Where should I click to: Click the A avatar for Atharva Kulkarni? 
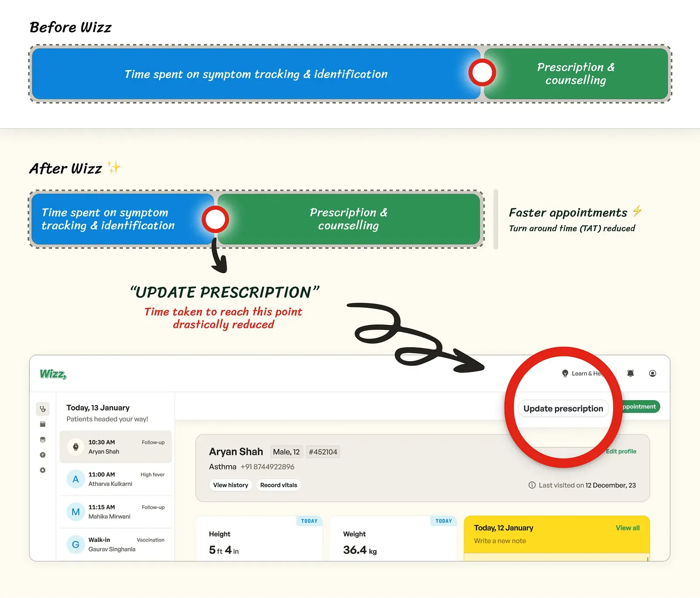click(x=76, y=479)
